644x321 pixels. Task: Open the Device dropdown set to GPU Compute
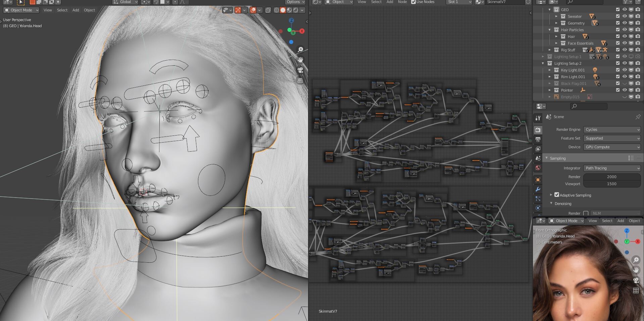(612, 147)
